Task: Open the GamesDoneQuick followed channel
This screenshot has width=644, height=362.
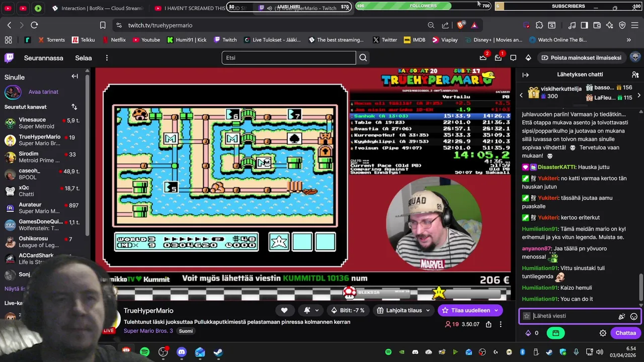Action: pos(44,225)
